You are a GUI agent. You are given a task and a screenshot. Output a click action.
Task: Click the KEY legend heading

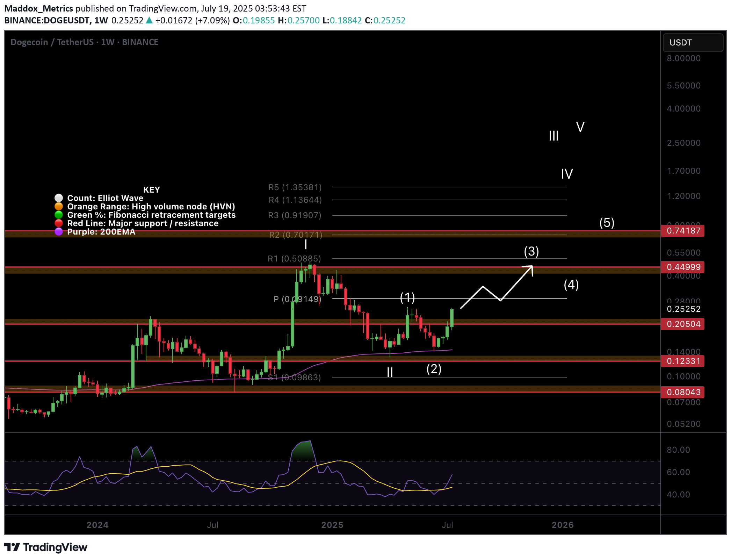pyautogui.click(x=152, y=190)
